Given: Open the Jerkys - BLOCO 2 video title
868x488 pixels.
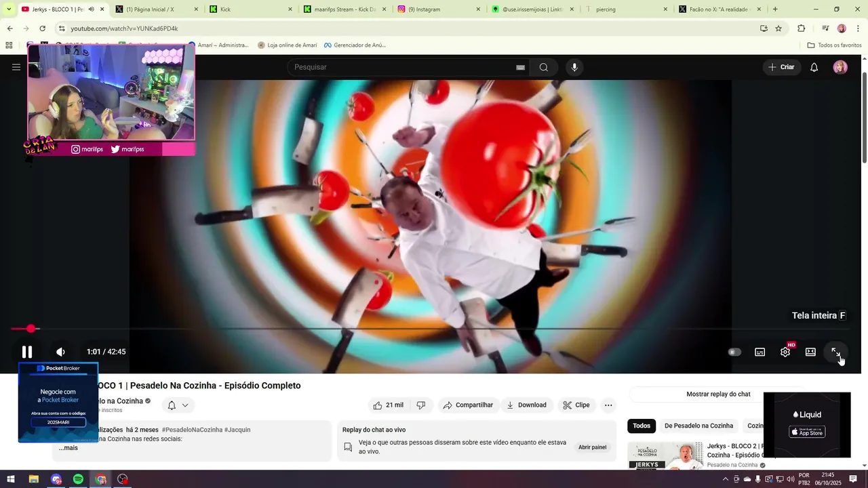Looking at the screenshot, I should pyautogui.click(x=736, y=450).
